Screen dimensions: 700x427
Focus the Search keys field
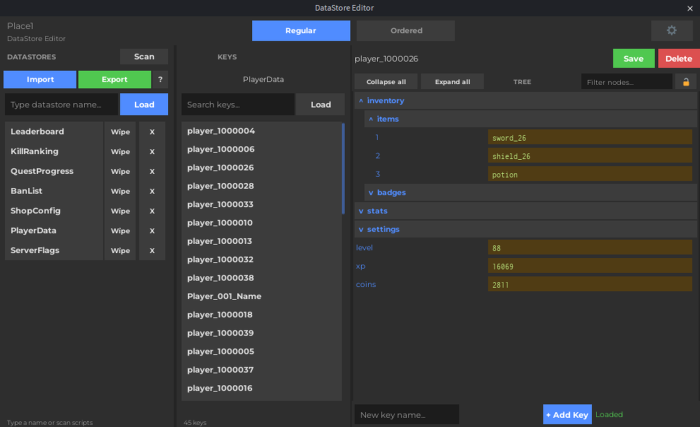pos(238,105)
